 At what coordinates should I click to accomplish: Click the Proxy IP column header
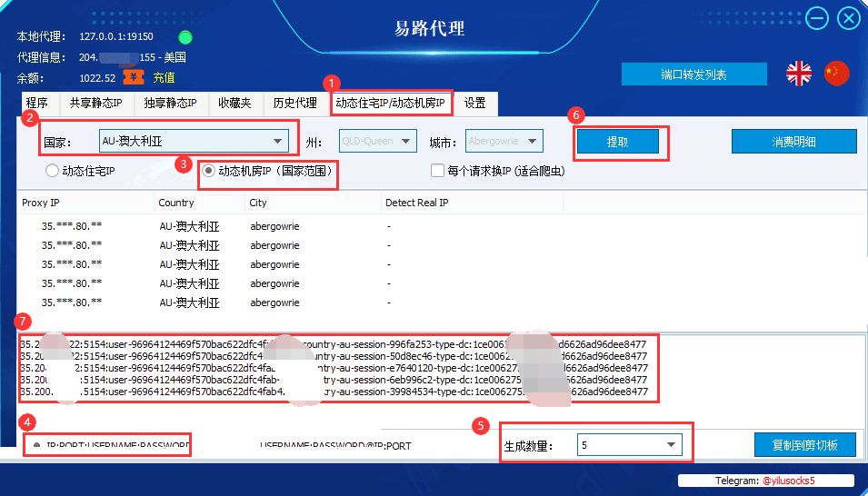(x=85, y=203)
